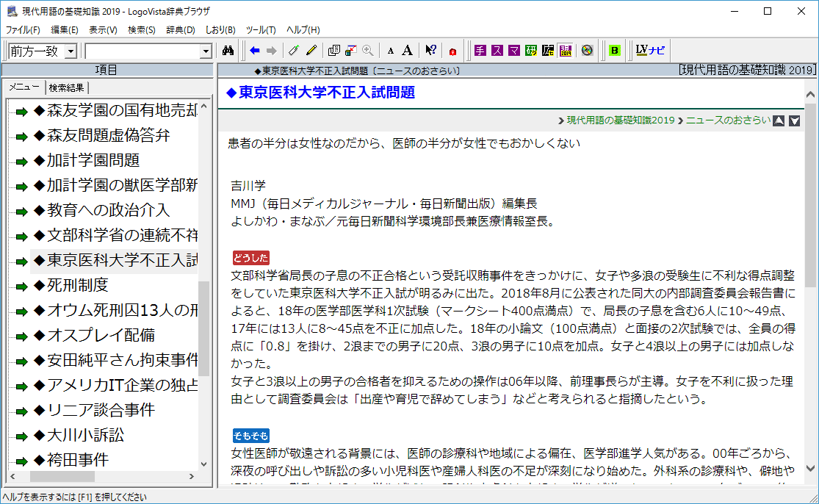Increase text size with large A

point(408,51)
